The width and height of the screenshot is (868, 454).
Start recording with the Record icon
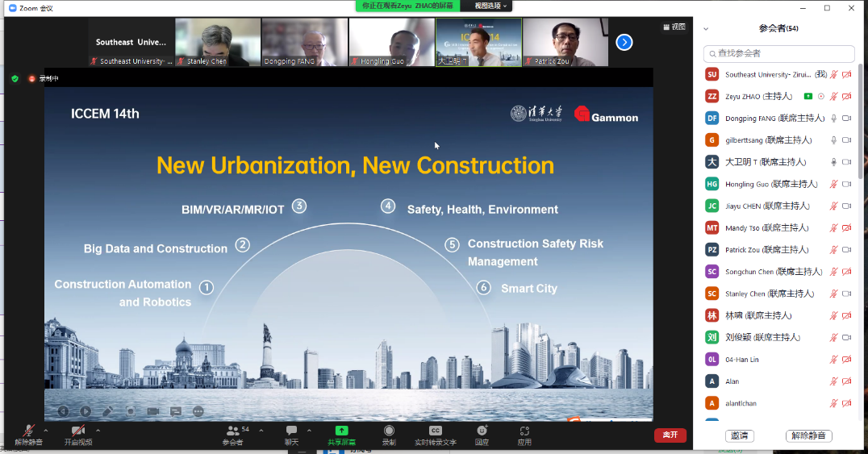pyautogui.click(x=389, y=431)
